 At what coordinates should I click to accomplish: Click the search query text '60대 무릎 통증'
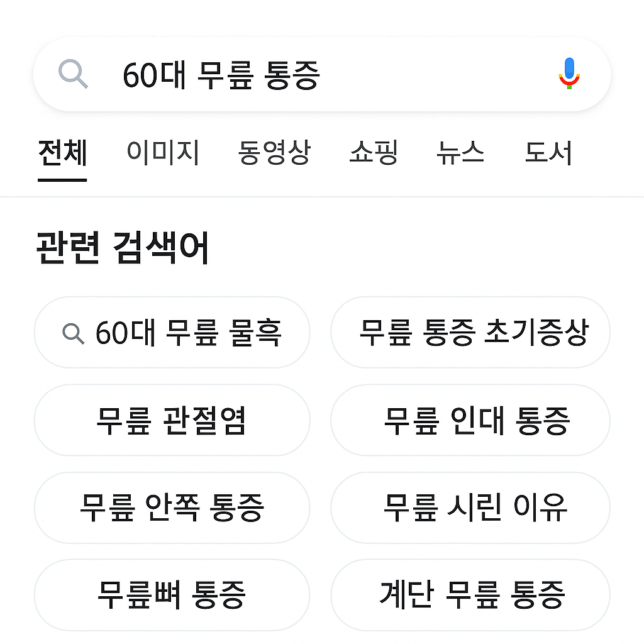coord(219,74)
